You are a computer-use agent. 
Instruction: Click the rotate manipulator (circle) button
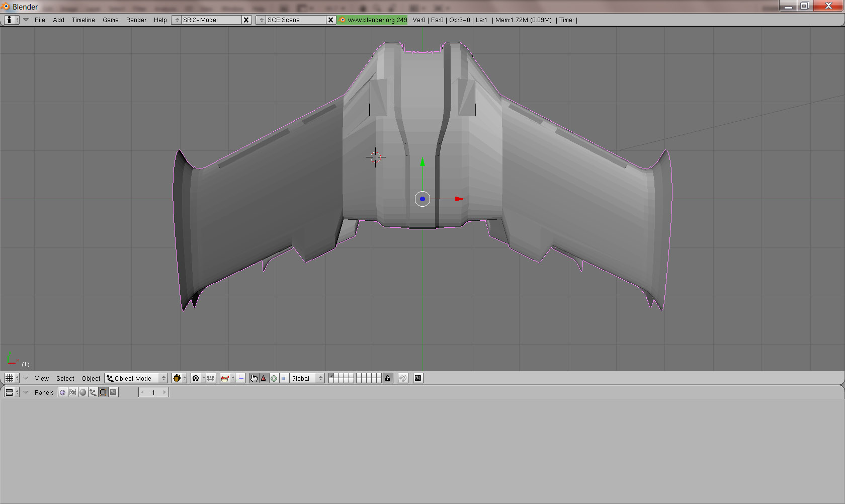[x=274, y=378]
